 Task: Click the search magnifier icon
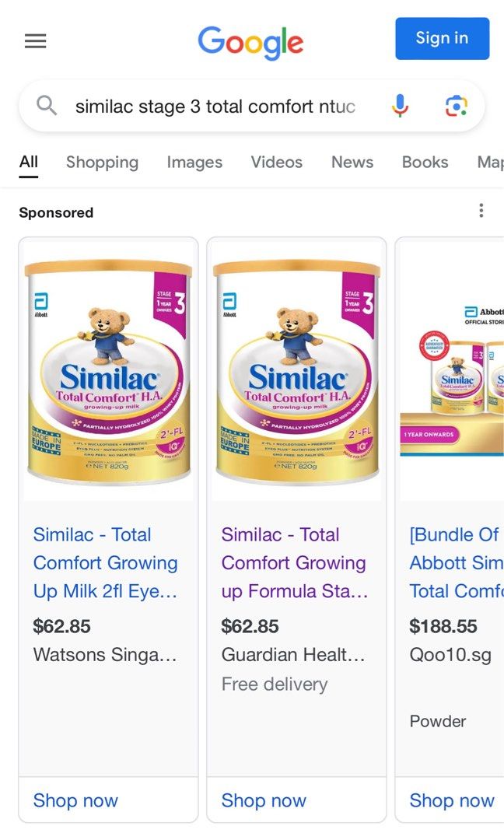pos(46,106)
